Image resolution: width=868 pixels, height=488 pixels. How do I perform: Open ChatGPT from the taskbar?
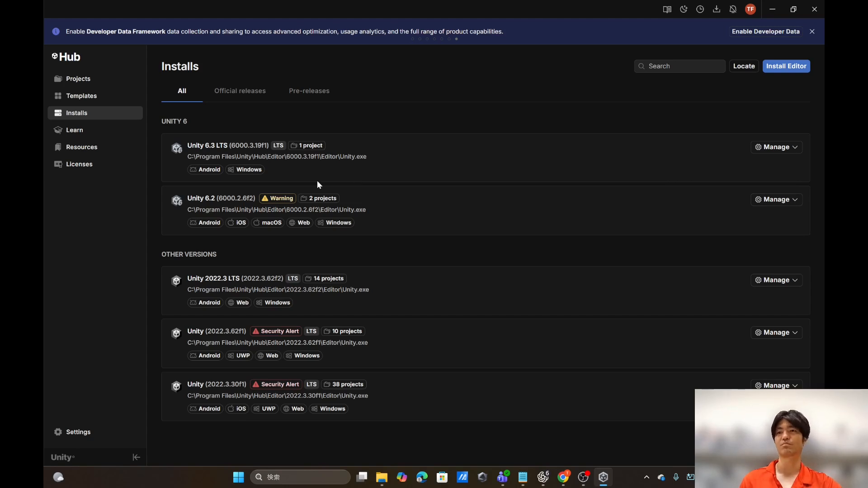[543, 477]
